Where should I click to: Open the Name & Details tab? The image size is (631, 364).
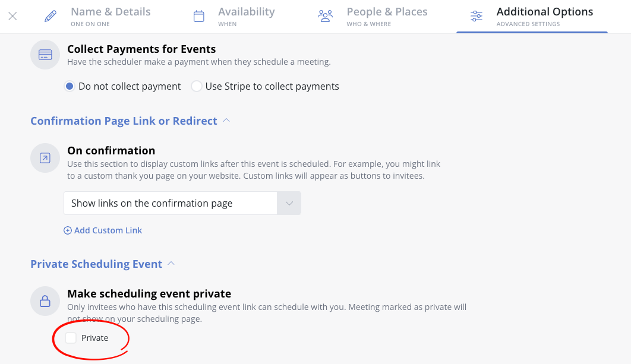111,11
